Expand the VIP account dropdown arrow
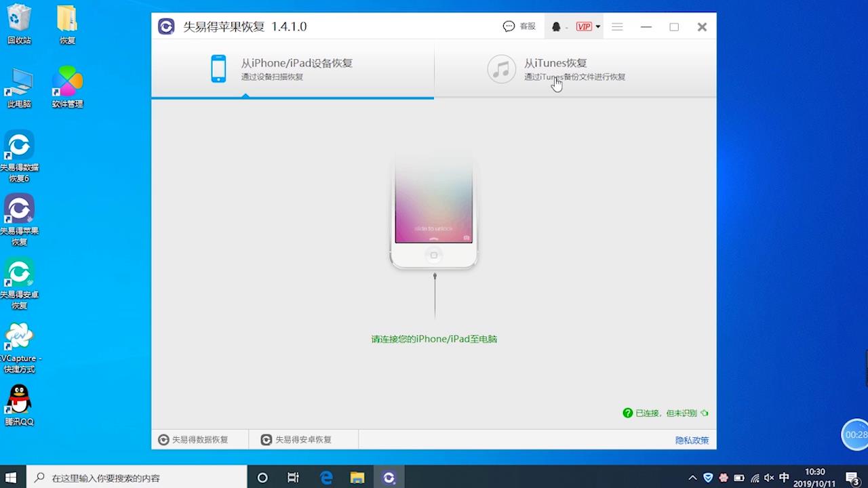The image size is (868, 488). click(x=597, y=26)
